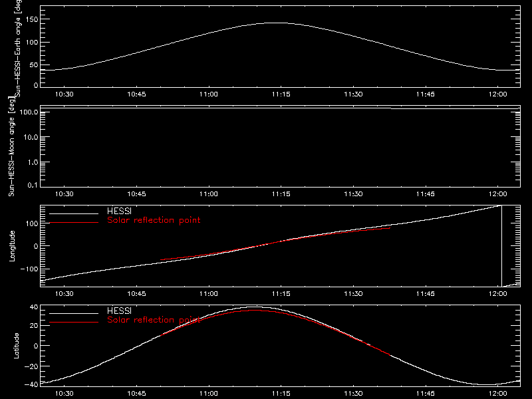The height and width of the screenshot is (399, 532).
Task: Click the Longitude axis title
Action: [12, 246]
